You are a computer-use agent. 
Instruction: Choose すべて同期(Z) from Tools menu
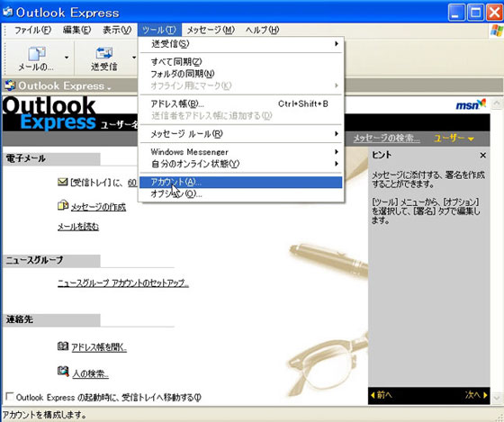click(241, 61)
